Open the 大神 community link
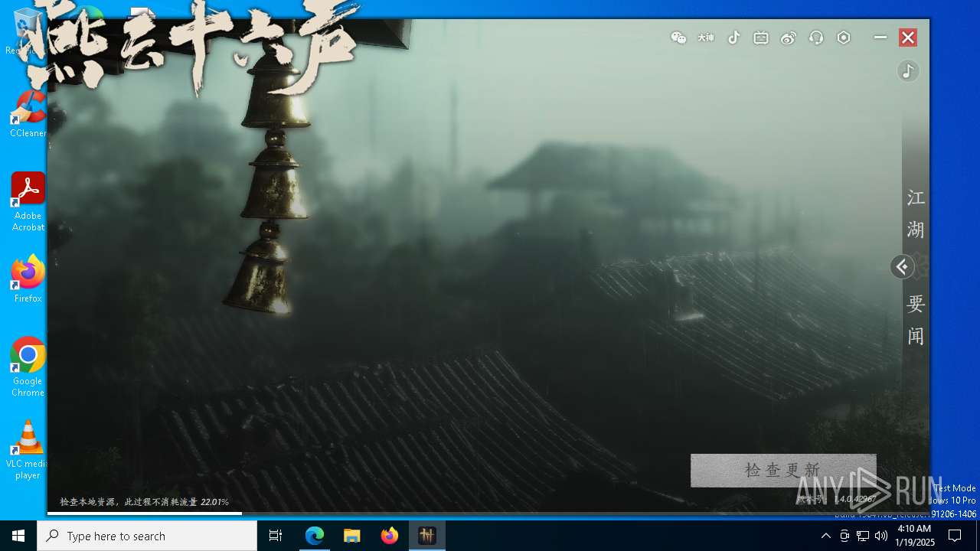Viewport: 980px width, 551px height. click(706, 37)
